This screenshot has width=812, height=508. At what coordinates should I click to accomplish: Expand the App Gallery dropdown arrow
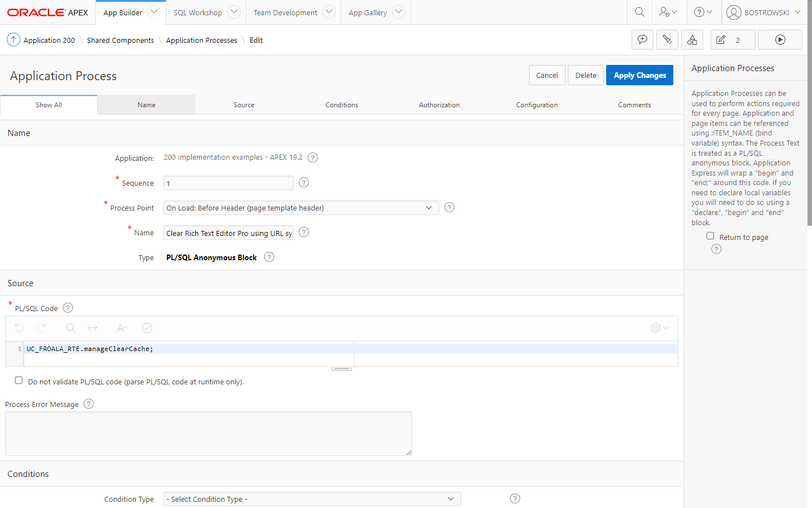(x=399, y=12)
